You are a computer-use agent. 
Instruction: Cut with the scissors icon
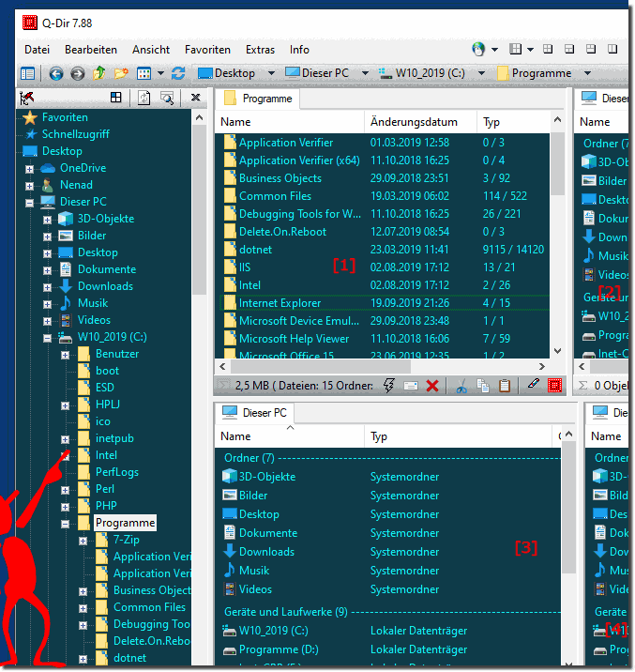(461, 386)
